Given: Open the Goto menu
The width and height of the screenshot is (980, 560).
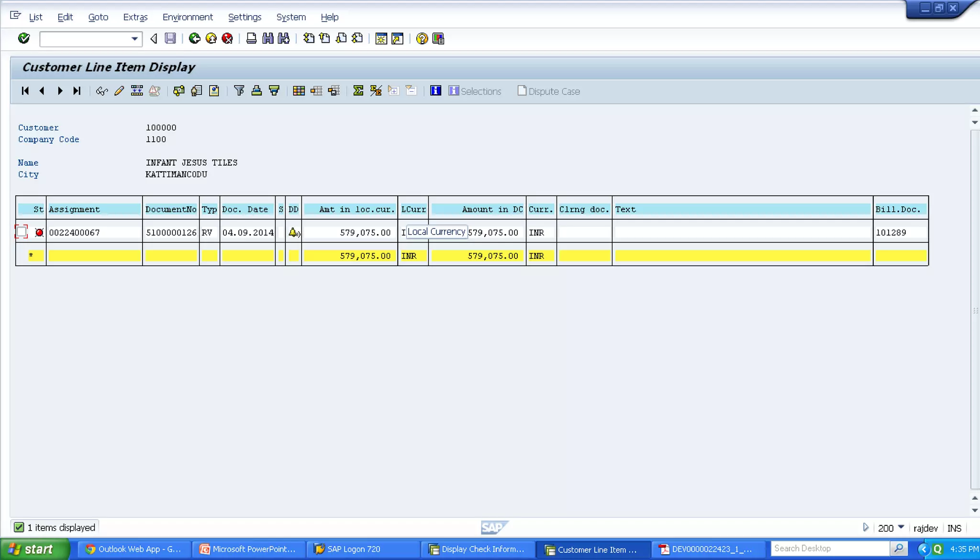Looking at the screenshot, I should tap(98, 17).
